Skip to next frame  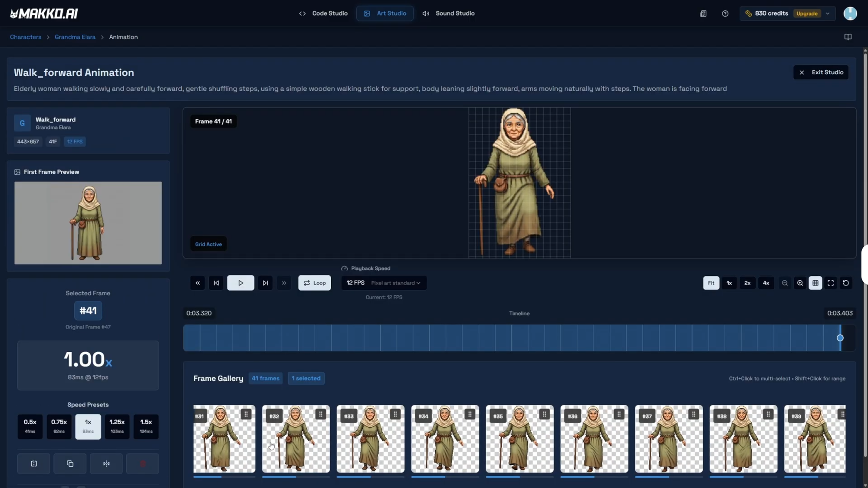pyautogui.click(x=265, y=283)
